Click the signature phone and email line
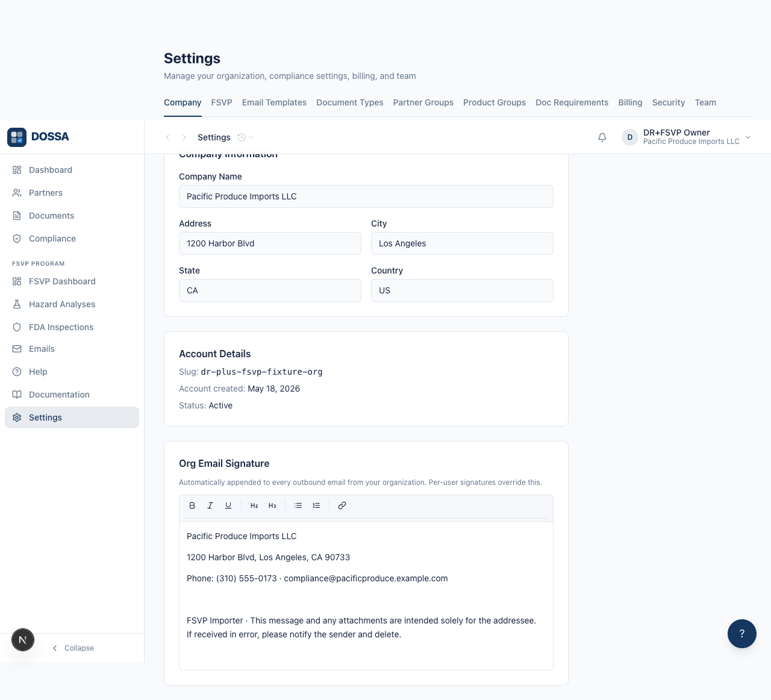The width and height of the screenshot is (771, 700). tap(317, 578)
